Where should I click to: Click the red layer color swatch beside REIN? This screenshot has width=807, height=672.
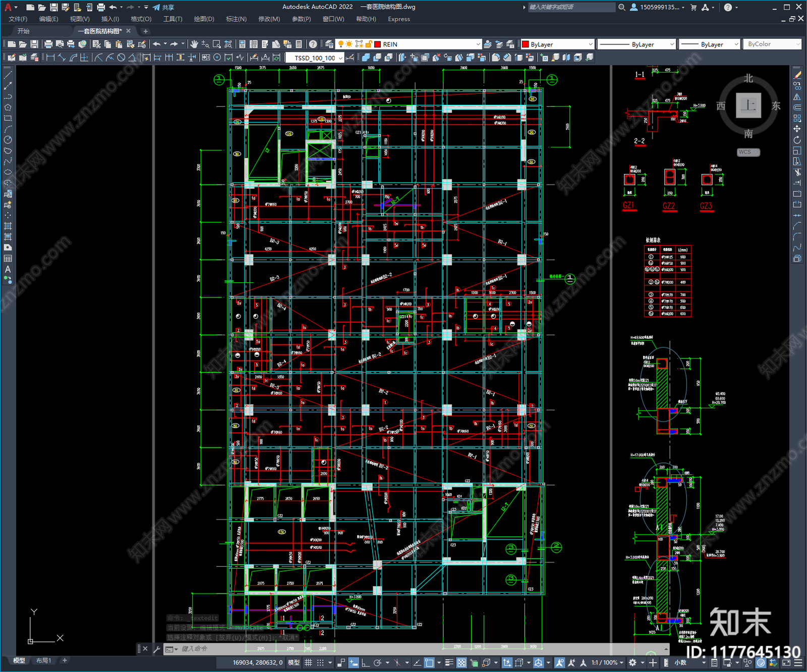pos(377,44)
